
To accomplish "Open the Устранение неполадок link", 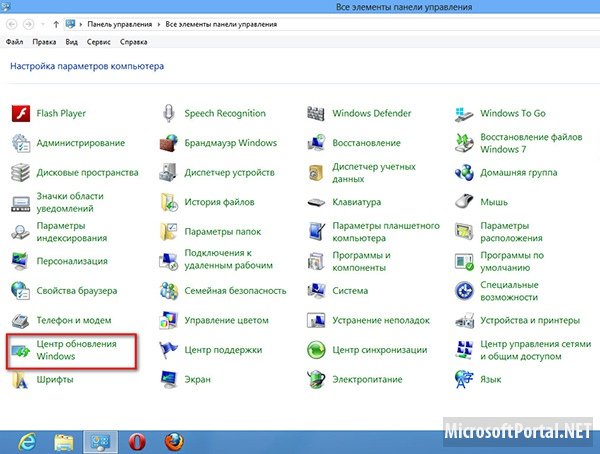I will pos(381,320).
